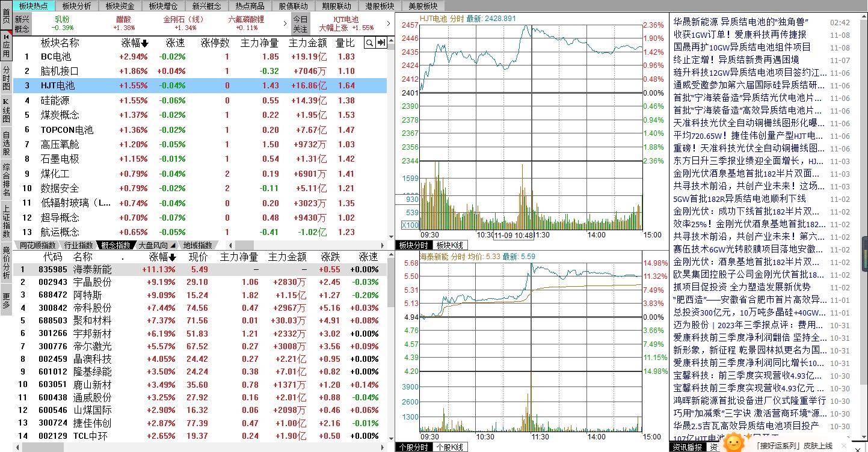
Task: Click the sun mascot icon in notification
Action: [733, 443]
